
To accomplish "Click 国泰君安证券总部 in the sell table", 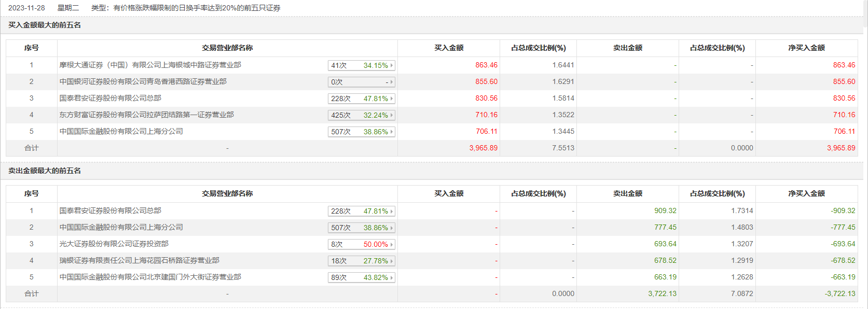I will click(x=110, y=210).
